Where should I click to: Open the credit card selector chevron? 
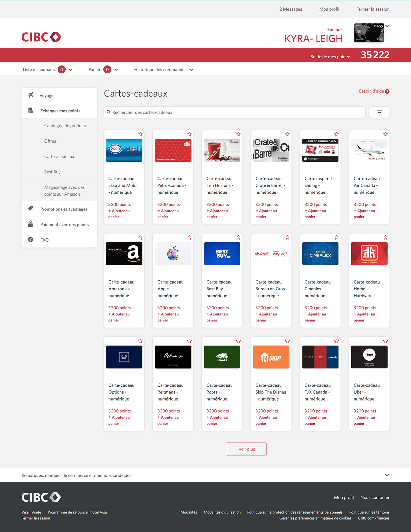tap(387, 26)
